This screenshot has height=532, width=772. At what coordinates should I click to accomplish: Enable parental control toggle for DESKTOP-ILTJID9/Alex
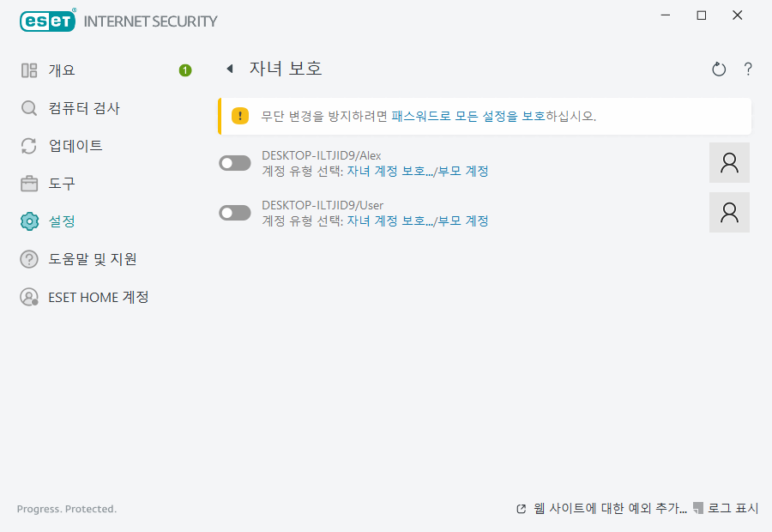235,163
